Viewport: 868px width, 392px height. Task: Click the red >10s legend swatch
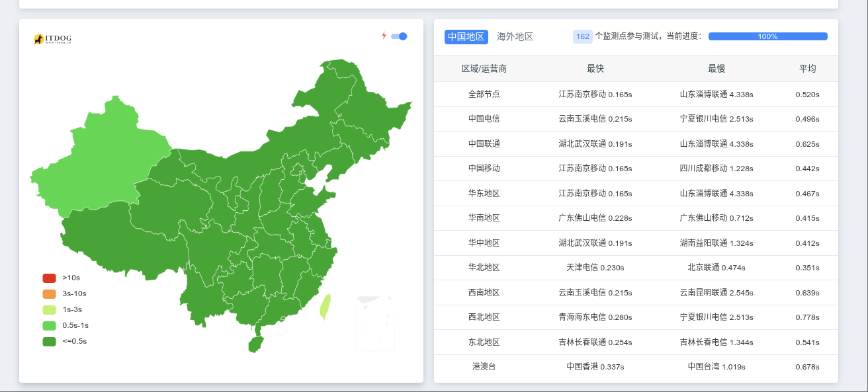pyautogui.click(x=49, y=278)
